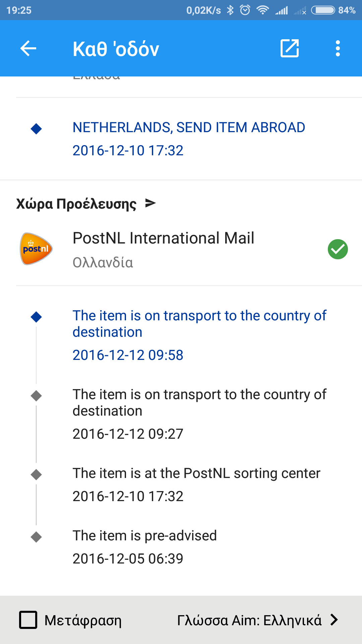Tap the gray diamond for 09:27 event
The image size is (362, 644).
(36, 396)
